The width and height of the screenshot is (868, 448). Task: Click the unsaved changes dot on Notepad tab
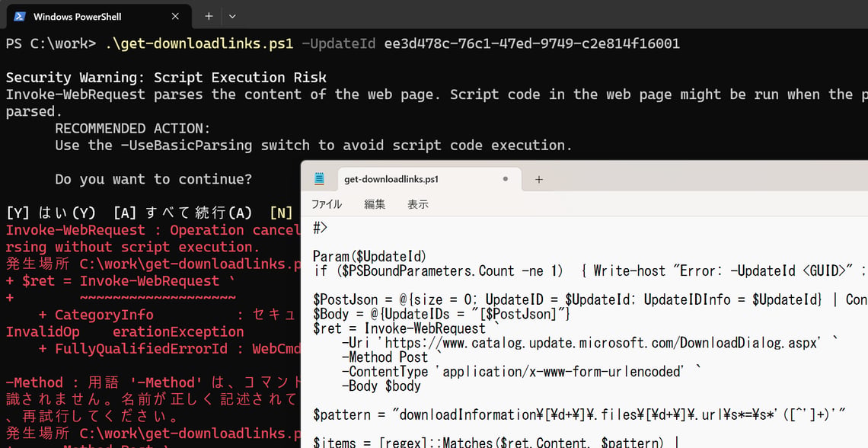[505, 179]
